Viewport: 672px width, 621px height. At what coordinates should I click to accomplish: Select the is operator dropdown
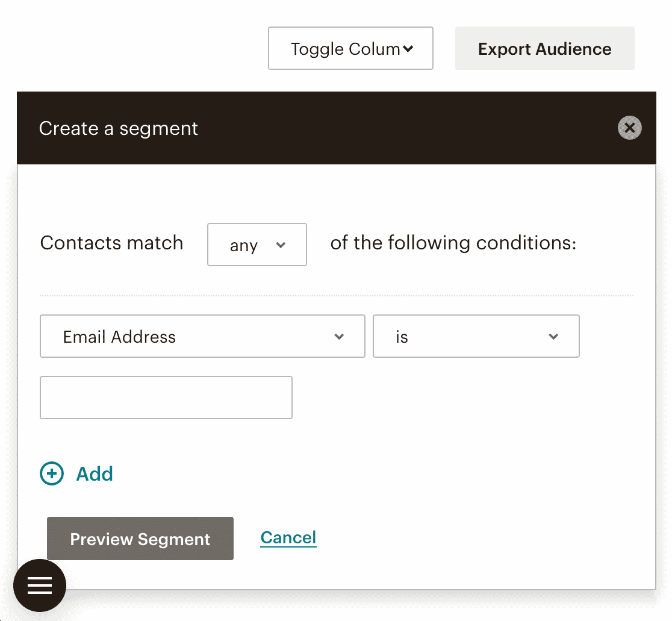[x=476, y=336]
